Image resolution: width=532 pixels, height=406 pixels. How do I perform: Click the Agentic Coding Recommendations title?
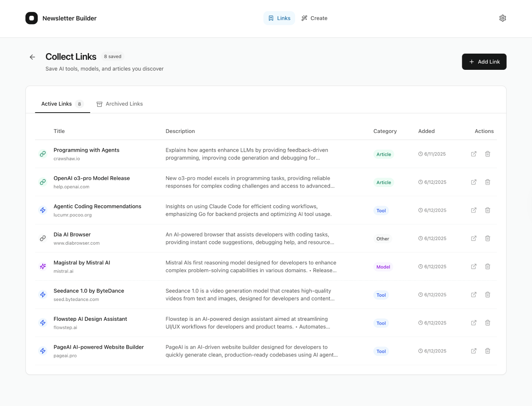[97, 207]
